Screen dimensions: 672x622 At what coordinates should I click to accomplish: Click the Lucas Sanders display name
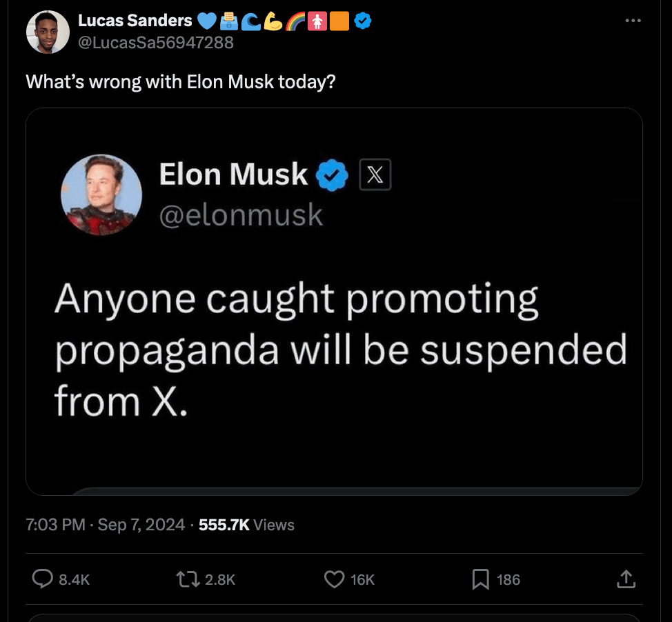click(x=135, y=20)
